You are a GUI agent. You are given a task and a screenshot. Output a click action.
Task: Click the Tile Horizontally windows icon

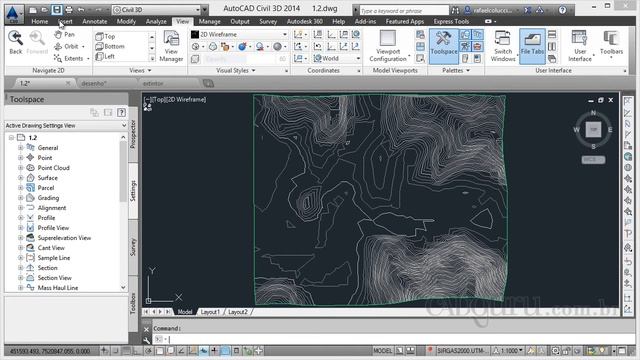(x=552, y=35)
